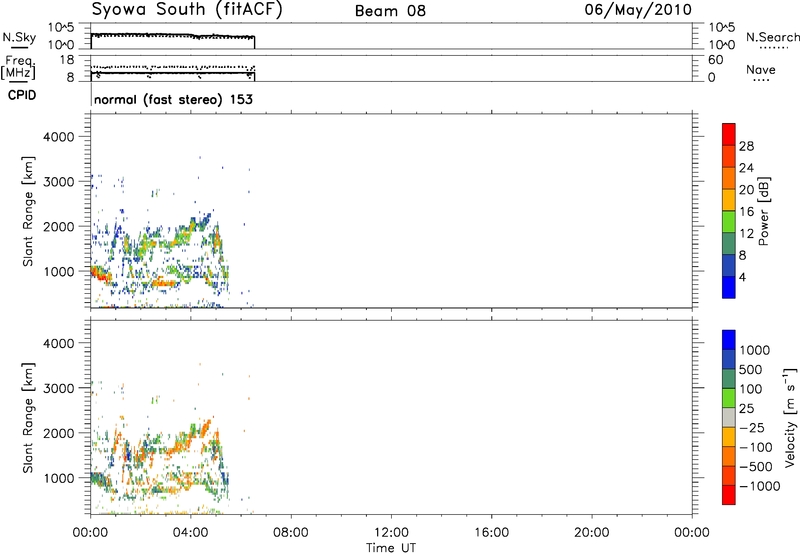Viewport: 800px width, 554px height.
Task: Select the '12' label on Power colorbar
Action: coord(746,234)
